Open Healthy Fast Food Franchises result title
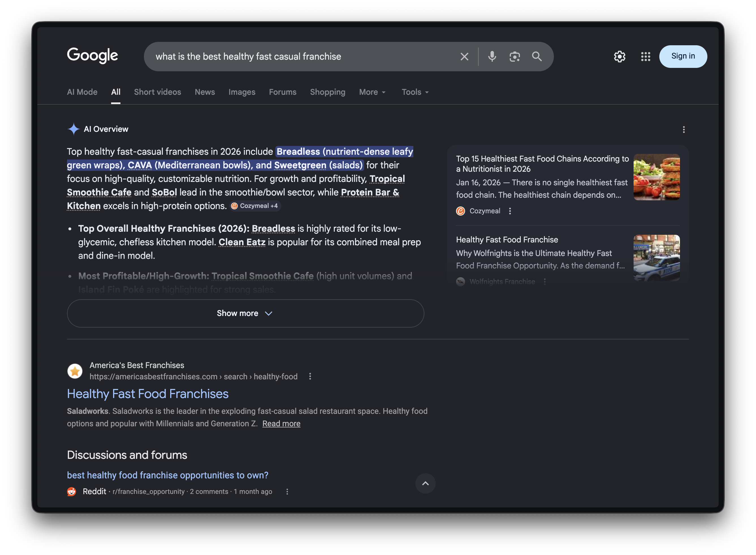Screen dimensions: 756x555 (x=148, y=394)
